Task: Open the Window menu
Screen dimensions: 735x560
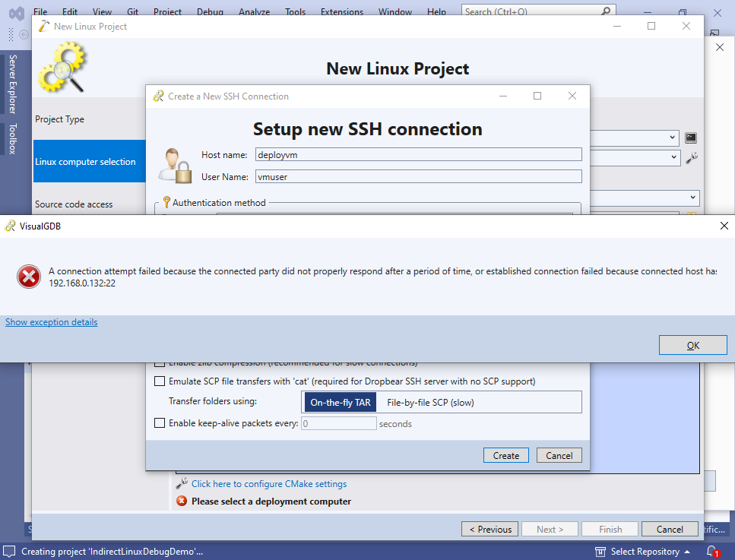Action: (x=395, y=11)
